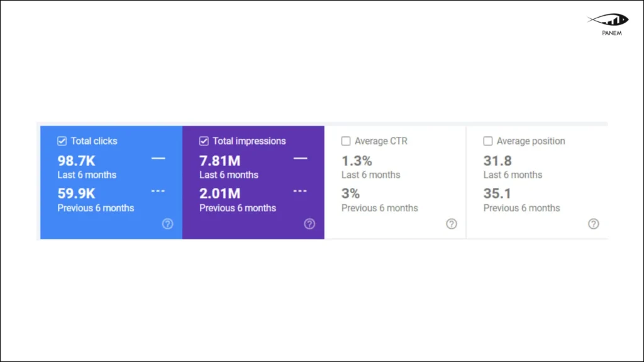The height and width of the screenshot is (362, 644).
Task: Open the Average CTR help question mark
Action: pyautogui.click(x=452, y=224)
